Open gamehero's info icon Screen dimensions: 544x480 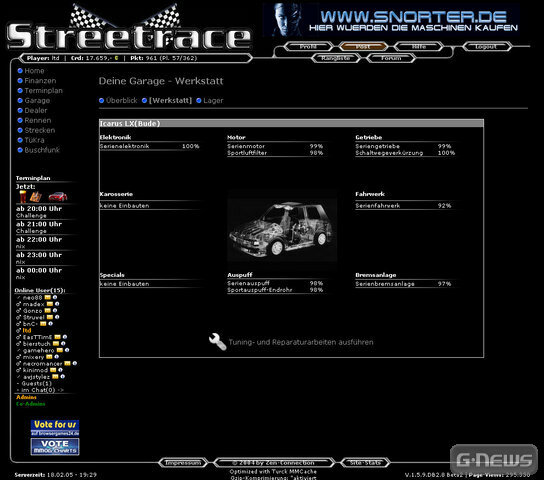67,350
